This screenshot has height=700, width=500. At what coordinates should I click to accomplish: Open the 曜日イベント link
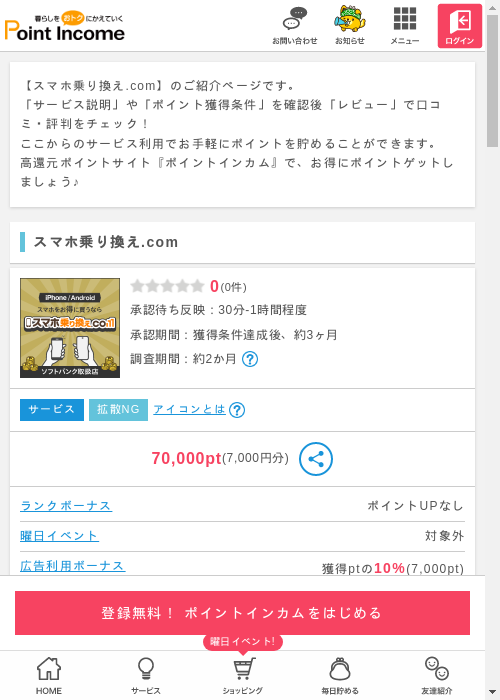pyautogui.click(x=59, y=536)
